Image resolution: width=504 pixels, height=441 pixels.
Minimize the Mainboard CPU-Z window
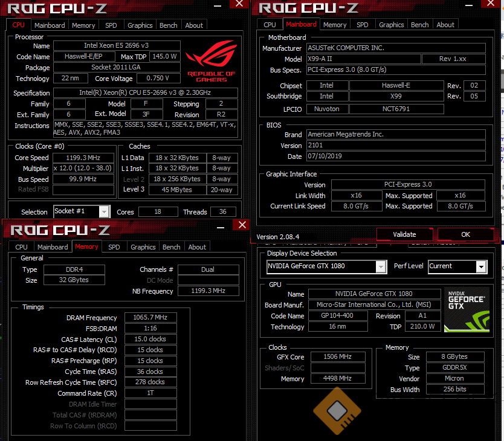pyautogui.click(x=469, y=5)
